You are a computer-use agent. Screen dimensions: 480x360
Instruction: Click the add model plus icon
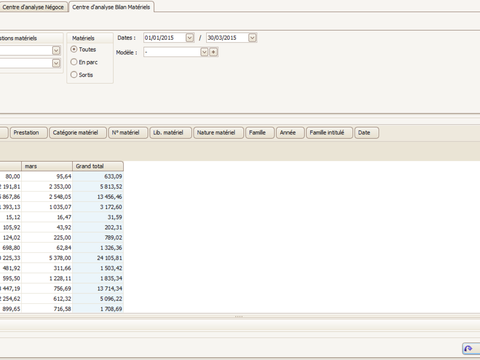click(x=214, y=52)
